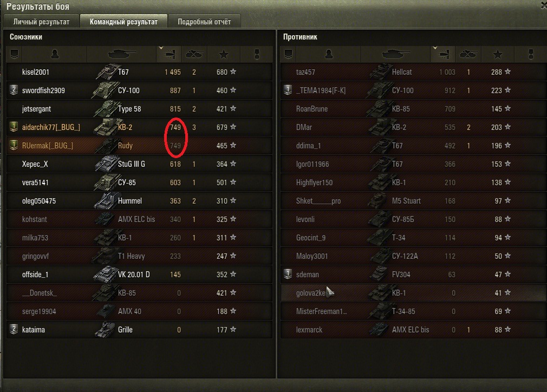Sort enemies by experience star icon
The height and width of the screenshot is (392, 547).
click(498, 54)
